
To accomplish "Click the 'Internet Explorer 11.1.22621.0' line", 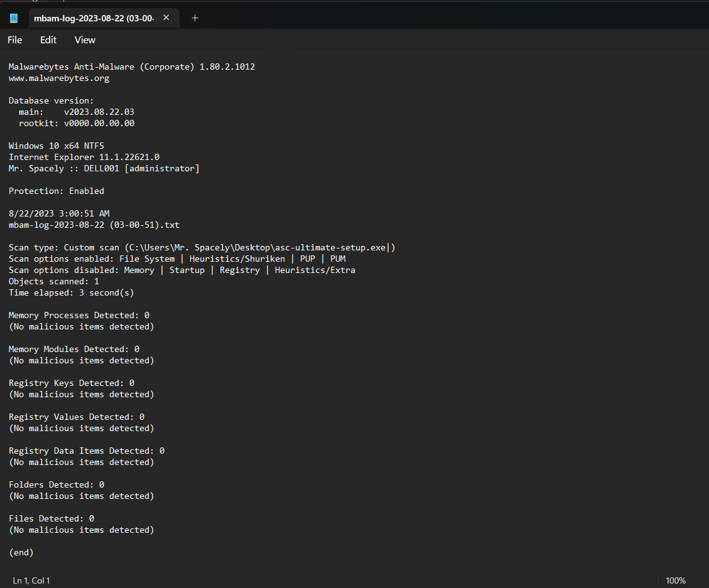I will (84, 157).
